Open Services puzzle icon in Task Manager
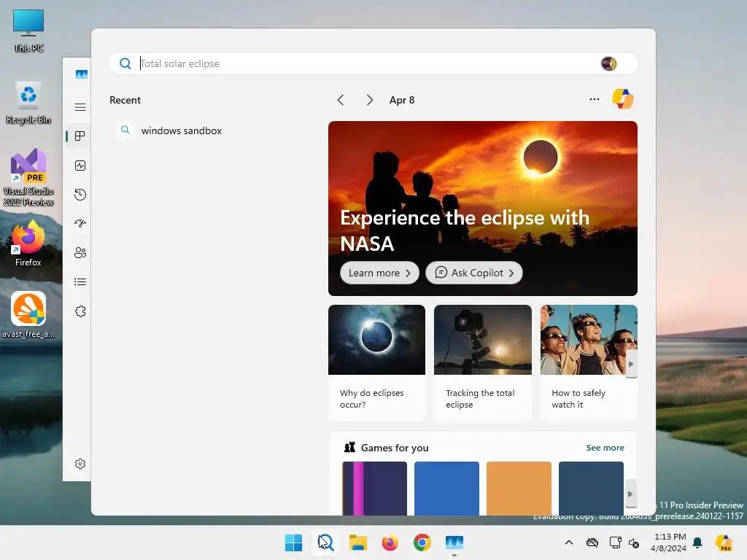This screenshot has height=560, width=747. [80, 311]
